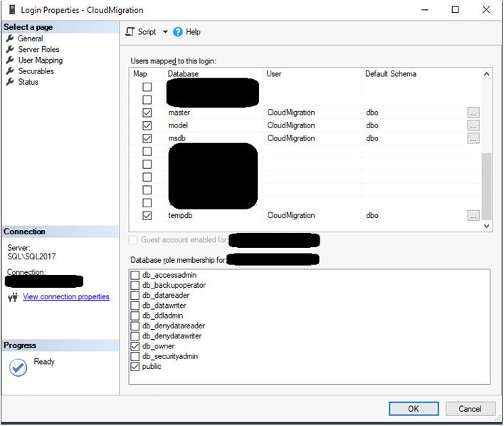Select the msdb database name cell
The height and width of the screenshot is (426, 504).
pyautogui.click(x=177, y=138)
